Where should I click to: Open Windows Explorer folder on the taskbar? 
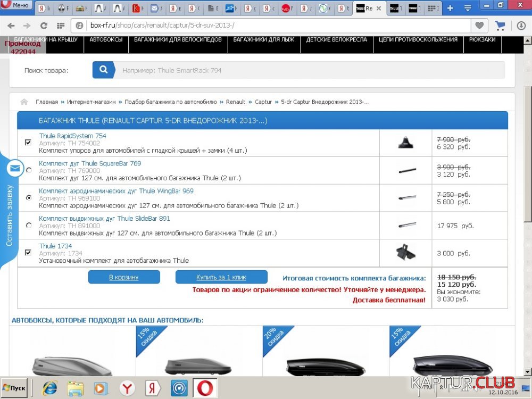(x=76, y=388)
